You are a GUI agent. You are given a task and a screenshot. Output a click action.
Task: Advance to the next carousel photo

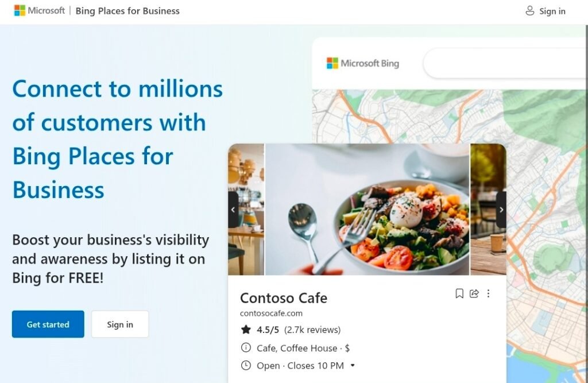[501, 210]
